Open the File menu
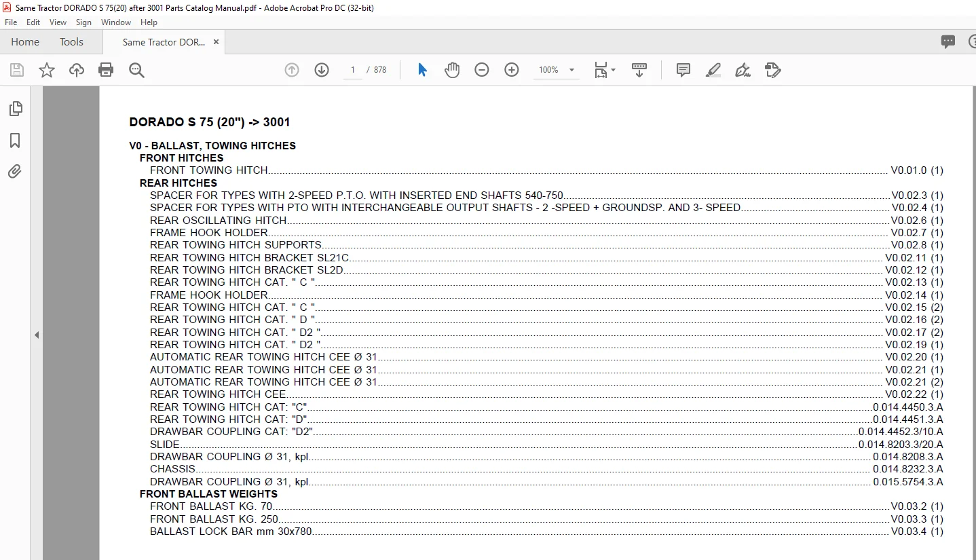The image size is (976, 560). (x=11, y=22)
